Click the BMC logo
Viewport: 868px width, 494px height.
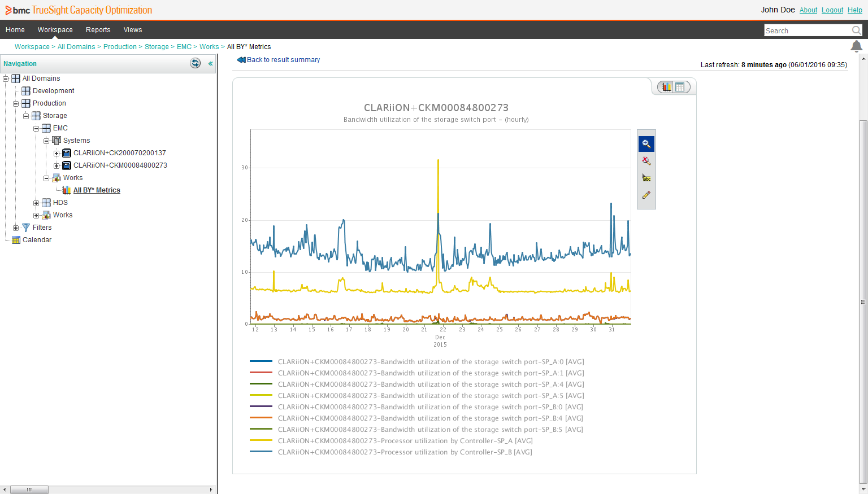pyautogui.click(x=18, y=10)
